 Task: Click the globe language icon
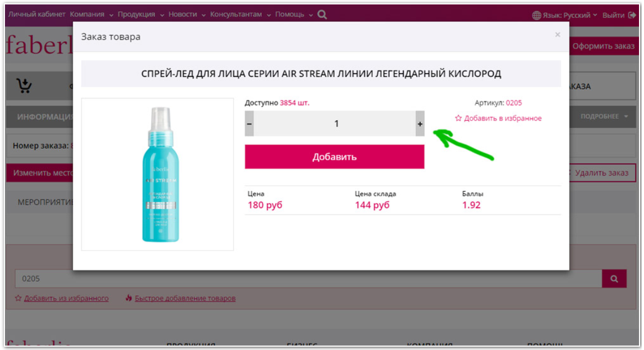[536, 15]
